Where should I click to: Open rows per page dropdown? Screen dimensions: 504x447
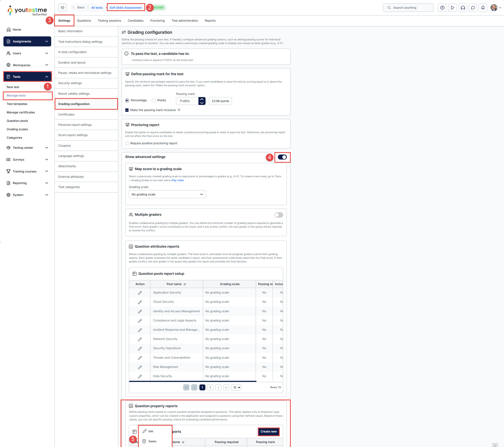(236, 387)
